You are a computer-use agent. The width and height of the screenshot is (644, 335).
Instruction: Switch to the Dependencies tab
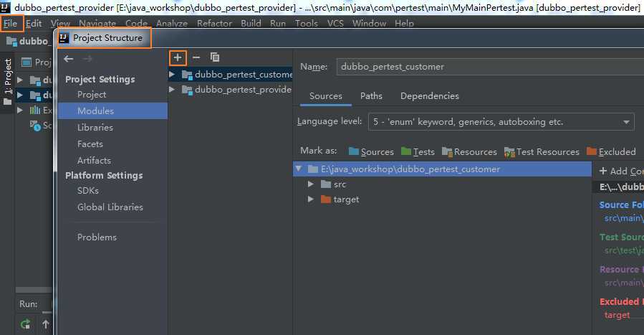coord(430,96)
